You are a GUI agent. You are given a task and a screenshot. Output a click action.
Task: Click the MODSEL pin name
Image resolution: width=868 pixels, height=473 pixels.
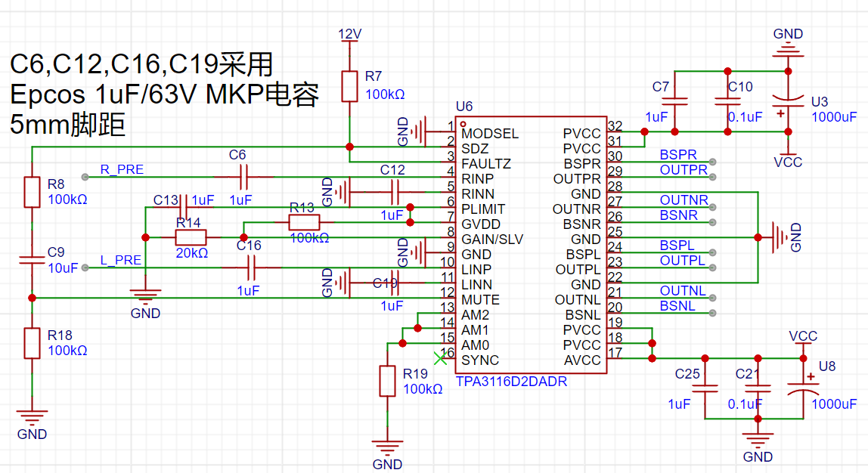coord(490,134)
